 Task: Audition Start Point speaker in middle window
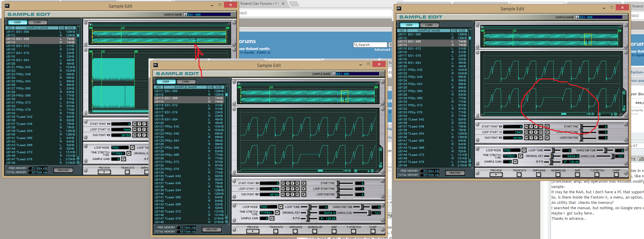pos(304,183)
